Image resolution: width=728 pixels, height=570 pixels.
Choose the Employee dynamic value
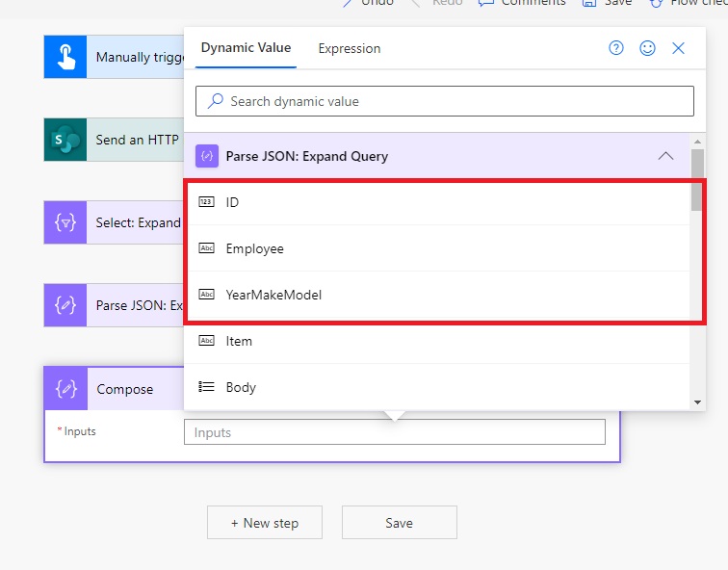tap(254, 248)
